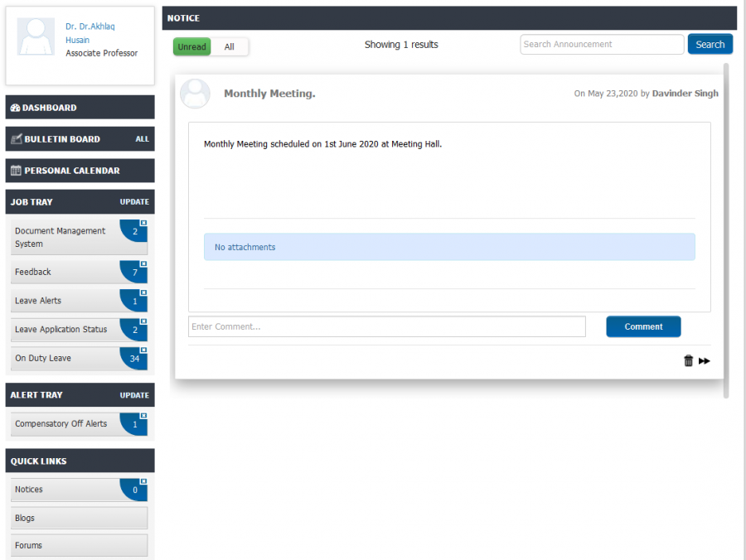746x560 pixels.
Task: Click the Personal Calendar icon
Action: pyautogui.click(x=17, y=170)
